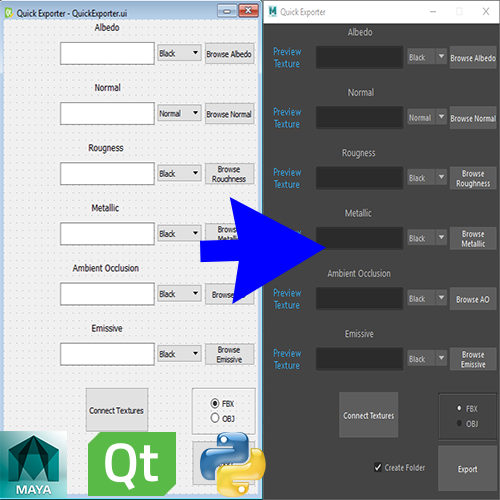Screen dimensions: 500x500
Task: Select OBJ radio in Qt Designer window
Action: click(215, 418)
